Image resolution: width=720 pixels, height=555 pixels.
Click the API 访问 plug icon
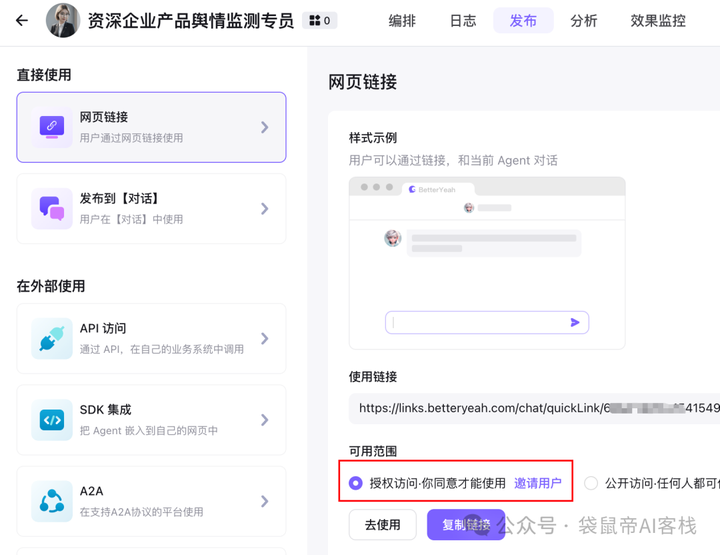tap(52, 338)
